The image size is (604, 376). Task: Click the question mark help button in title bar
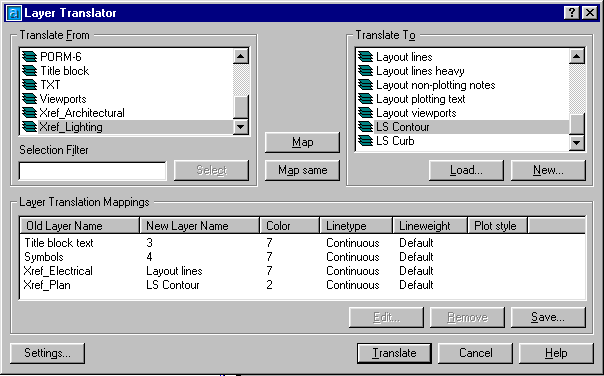[572, 13]
